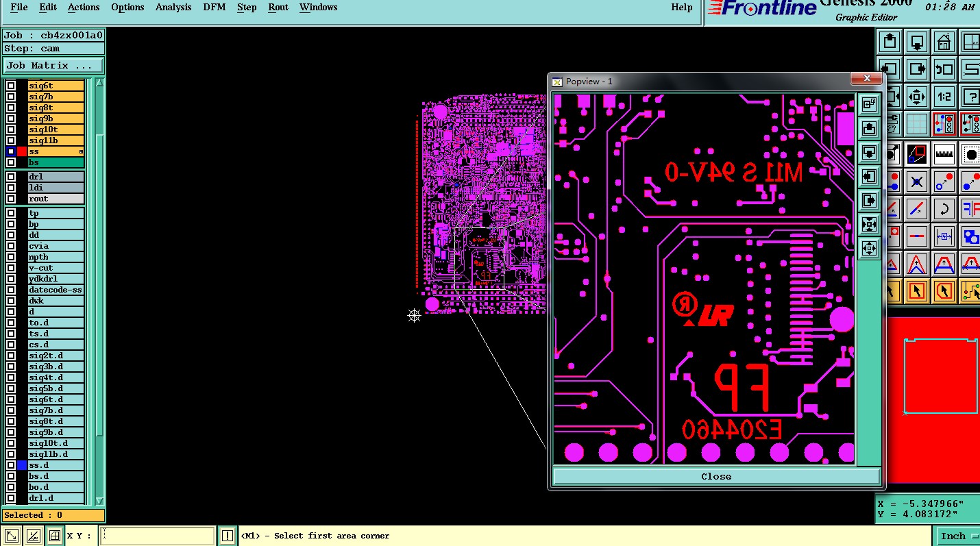Screen dimensions: 980x546
Task: Click the Pan Up icon in main toolbar
Action: click(890, 41)
